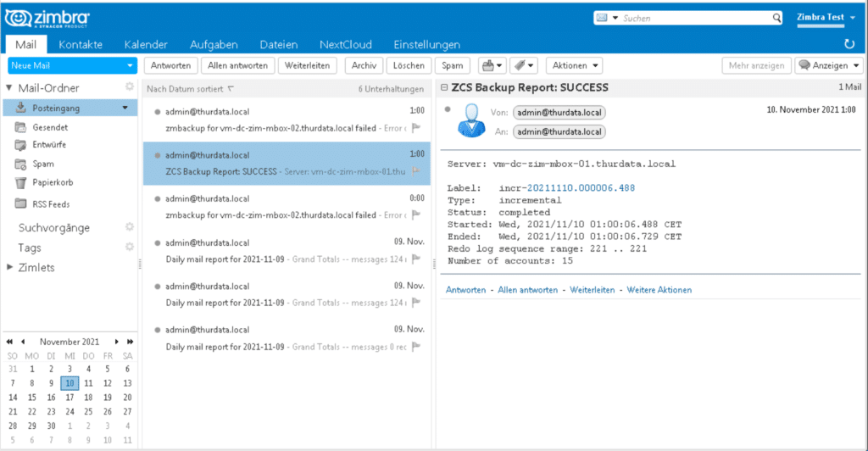Open the Aktionen dropdown

click(575, 65)
